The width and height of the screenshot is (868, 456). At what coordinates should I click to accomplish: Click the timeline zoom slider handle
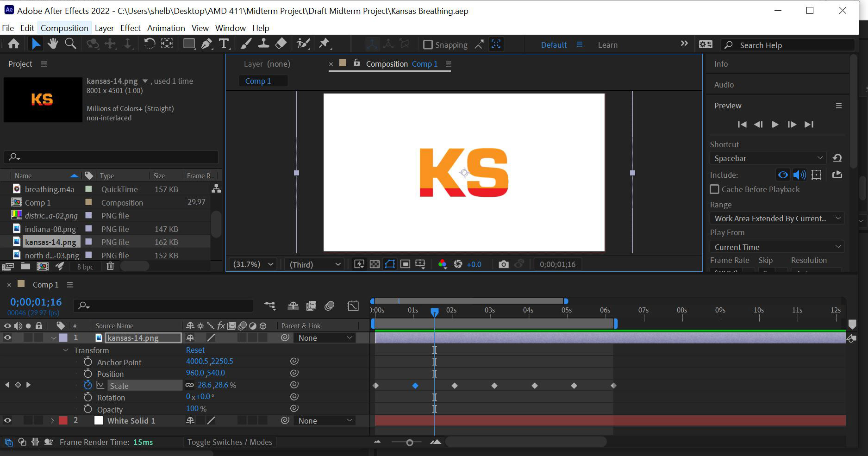click(409, 443)
